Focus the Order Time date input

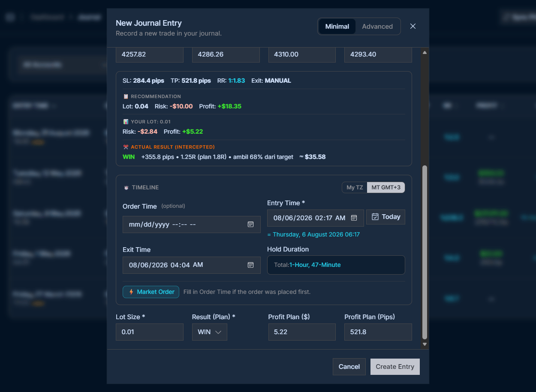pos(192,224)
